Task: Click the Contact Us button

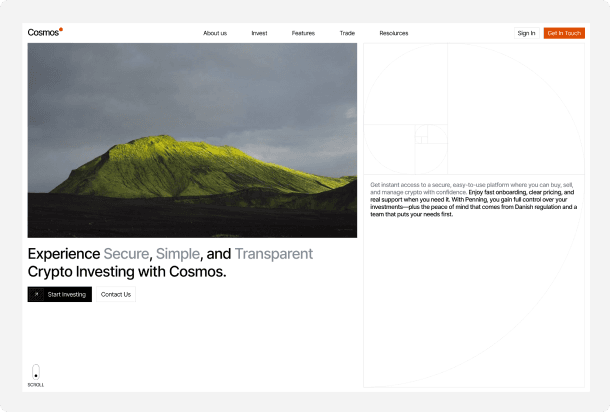Action: (x=116, y=294)
